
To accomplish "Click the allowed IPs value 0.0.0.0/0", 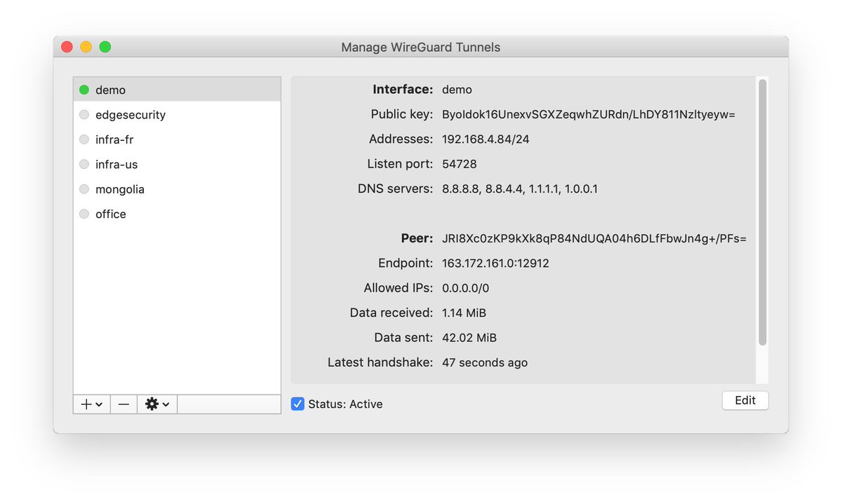I will 466,288.
